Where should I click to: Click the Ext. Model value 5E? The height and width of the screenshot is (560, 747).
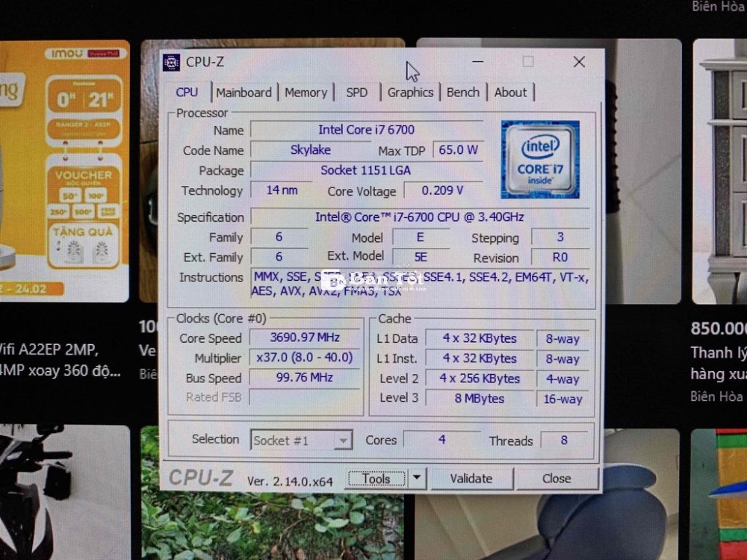(x=420, y=257)
